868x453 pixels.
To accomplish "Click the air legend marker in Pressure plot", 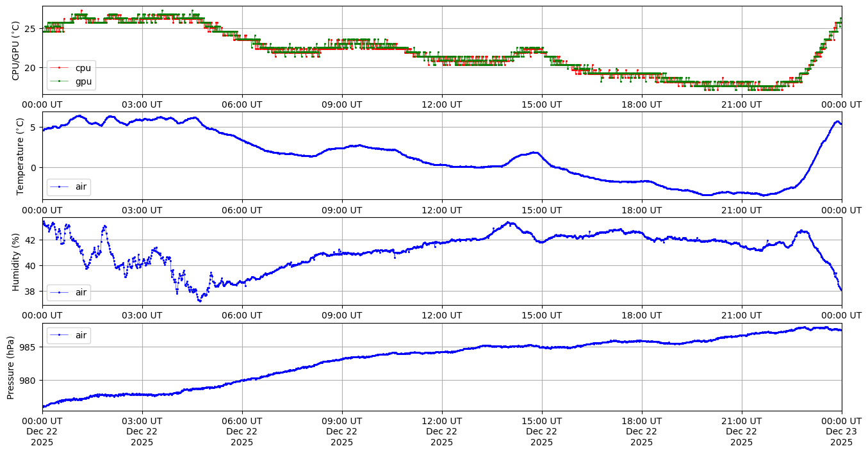I will (x=60, y=335).
